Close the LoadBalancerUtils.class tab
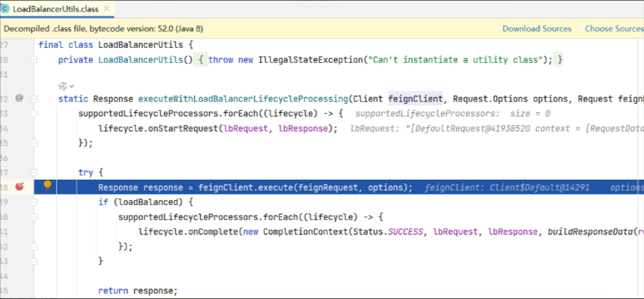644x299 pixels. [106, 8]
